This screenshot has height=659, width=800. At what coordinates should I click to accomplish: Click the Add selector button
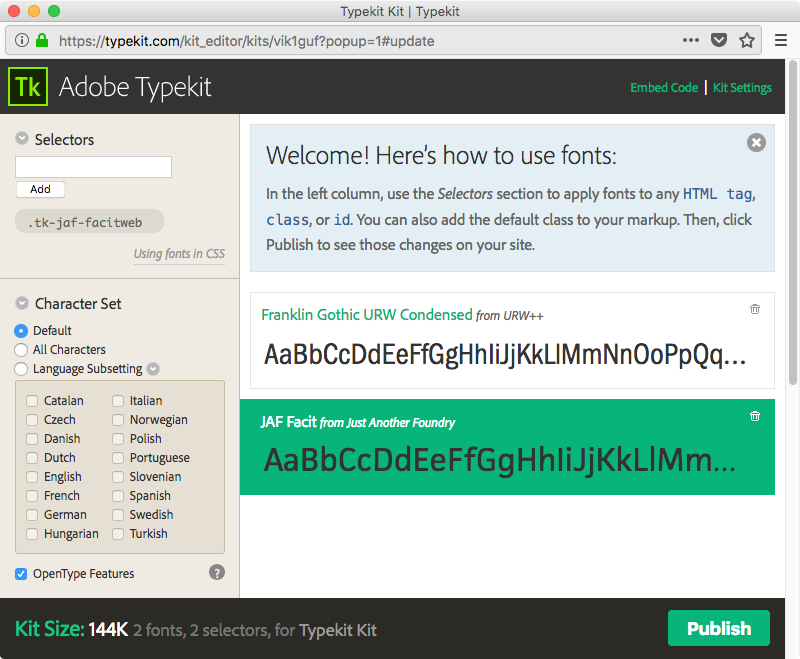[x=40, y=189]
